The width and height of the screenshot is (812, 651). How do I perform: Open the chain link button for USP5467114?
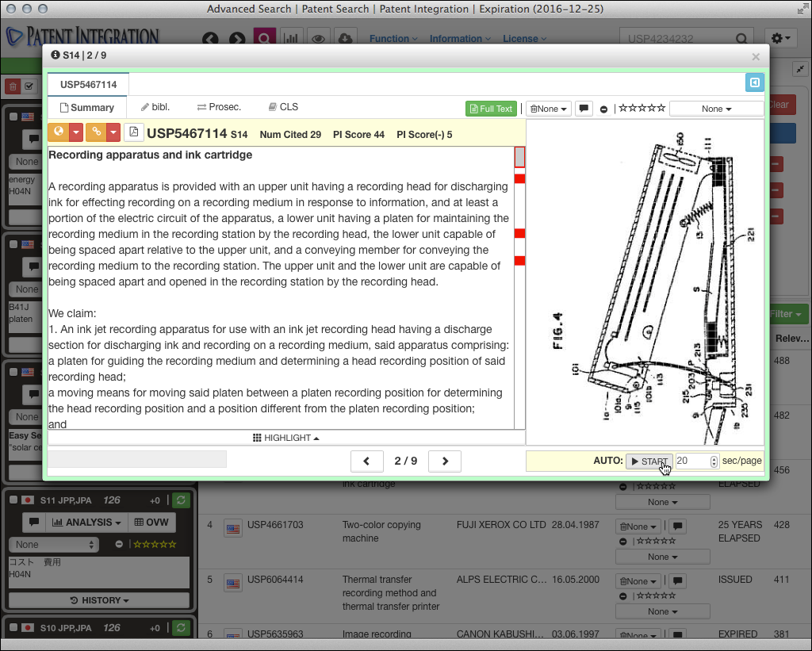tap(96, 132)
